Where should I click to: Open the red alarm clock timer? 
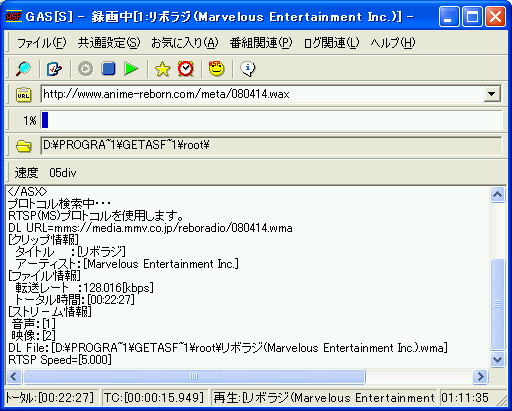pos(185,69)
